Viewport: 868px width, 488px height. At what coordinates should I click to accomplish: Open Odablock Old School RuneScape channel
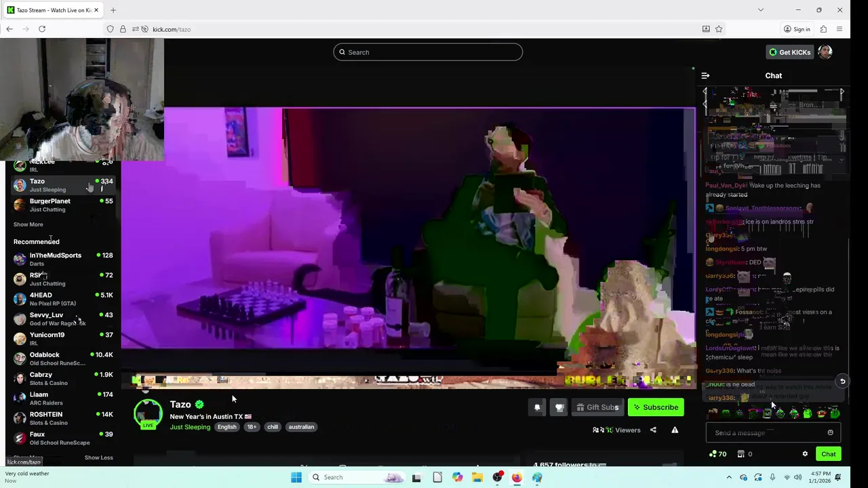pos(62,359)
